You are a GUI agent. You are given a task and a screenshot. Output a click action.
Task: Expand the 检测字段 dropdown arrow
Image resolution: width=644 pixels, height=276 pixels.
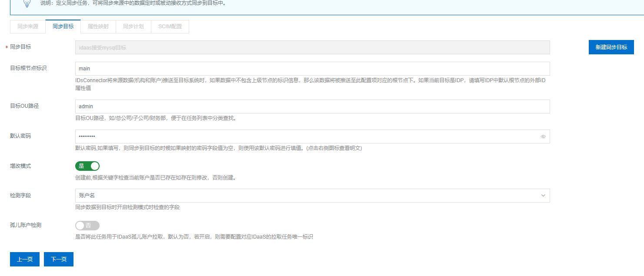point(543,196)
